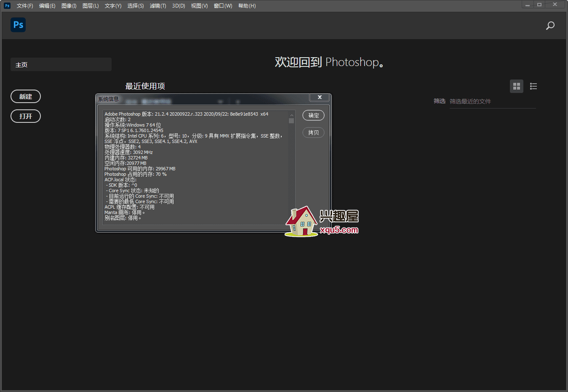This screenshot has height=392, width=568.
Task: Open the 图层(L) menu
Action: click(x=91, y=6)
